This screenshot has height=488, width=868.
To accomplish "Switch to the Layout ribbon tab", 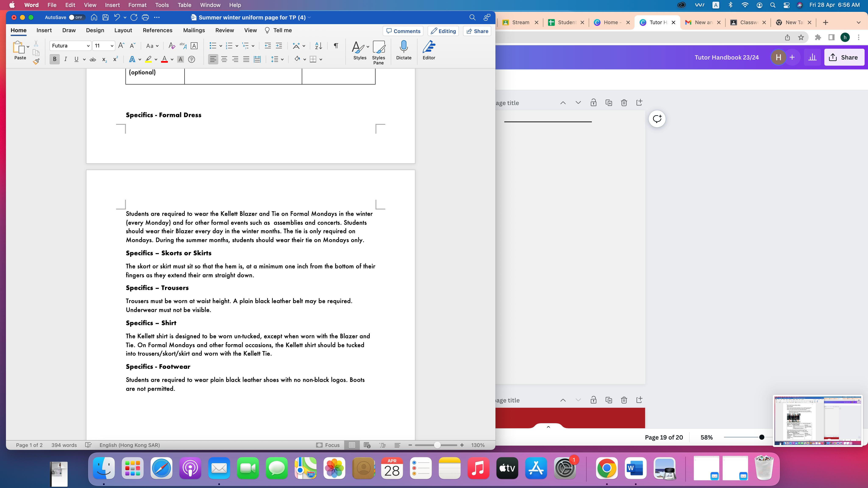I will 123,30.
